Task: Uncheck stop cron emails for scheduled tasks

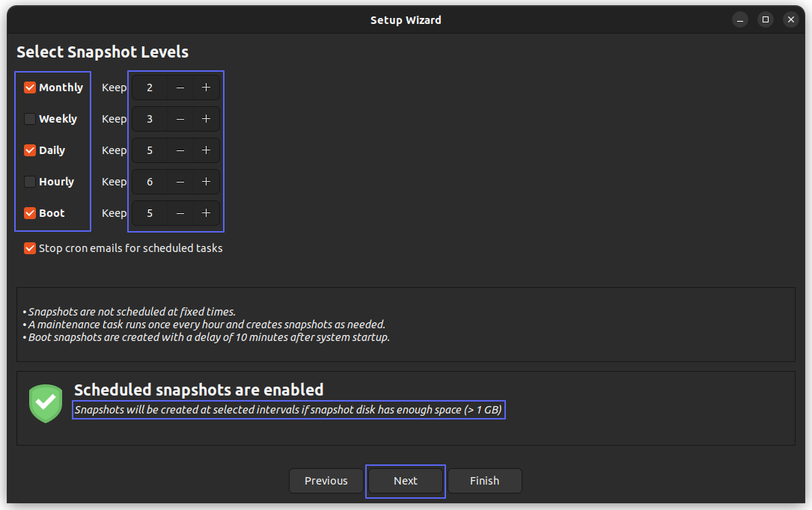Action: 29,248
